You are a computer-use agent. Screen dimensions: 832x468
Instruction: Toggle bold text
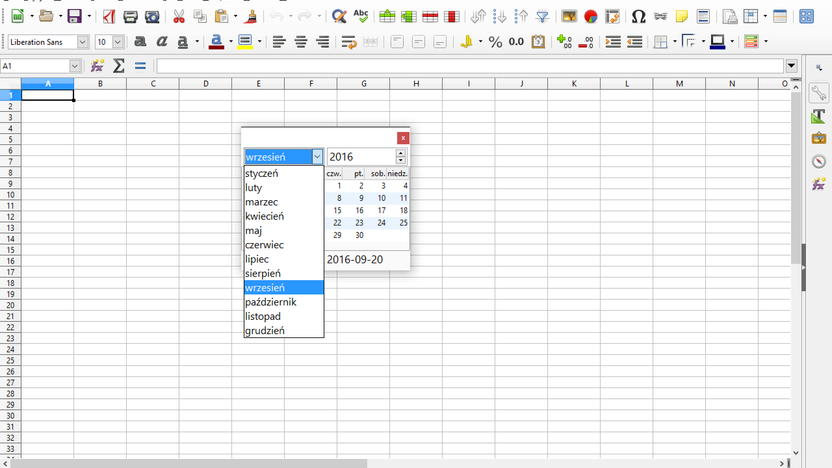click(x=140, y=41)
